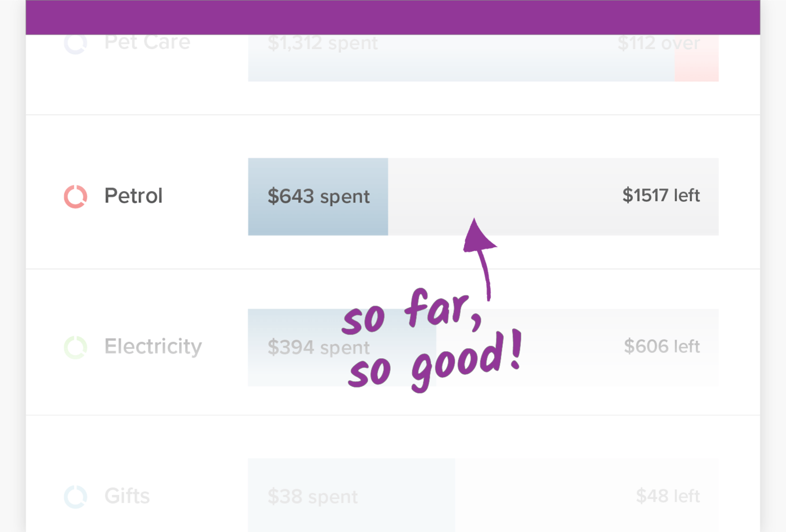786x532 pixels.
Task: Click the purple arrow annotation
Action: (481, 254)
